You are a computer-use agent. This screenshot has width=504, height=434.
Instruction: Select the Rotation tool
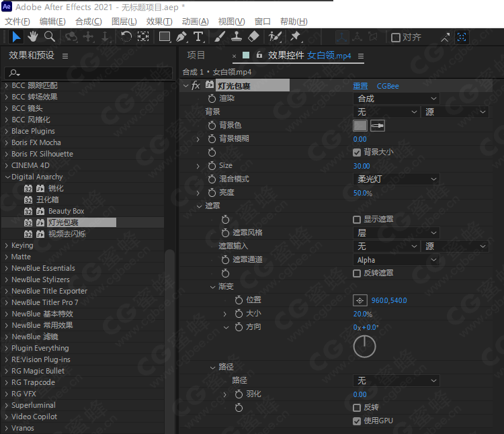tap(126, 37)
